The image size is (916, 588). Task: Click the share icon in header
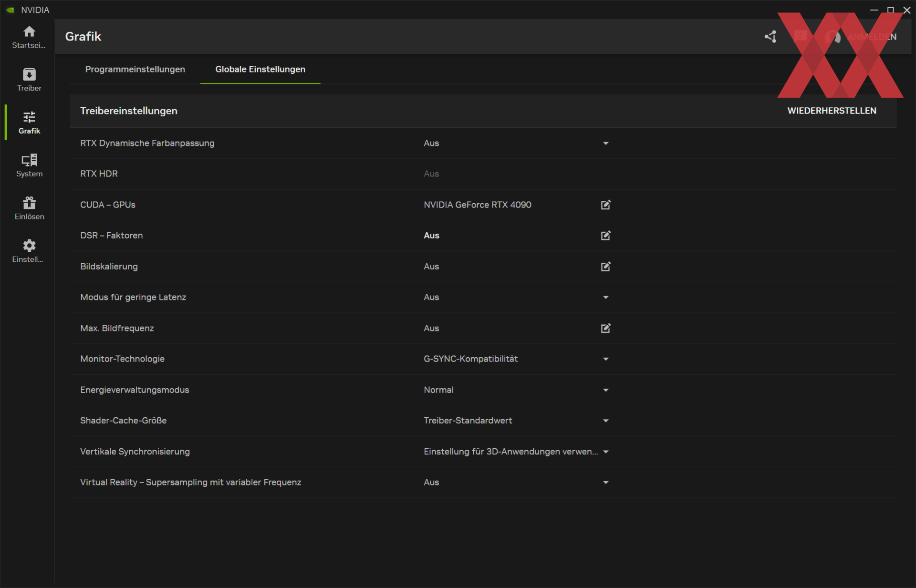tap(770, 37)
